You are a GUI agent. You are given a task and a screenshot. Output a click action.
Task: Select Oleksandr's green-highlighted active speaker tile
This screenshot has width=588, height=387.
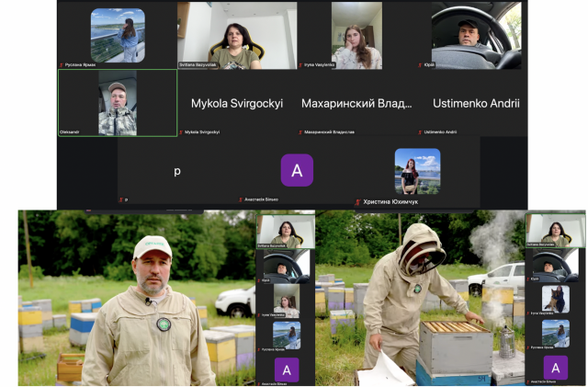click(x=118, y=103)
